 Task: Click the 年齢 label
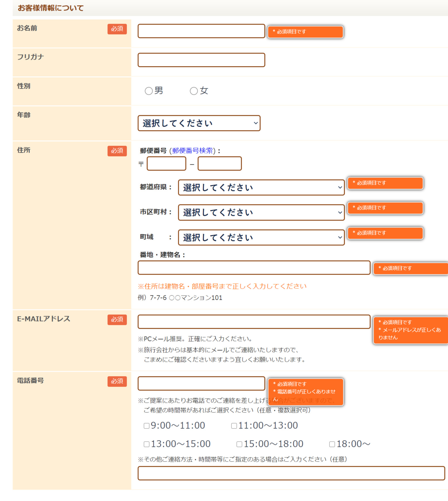click(x=24, y=115)
